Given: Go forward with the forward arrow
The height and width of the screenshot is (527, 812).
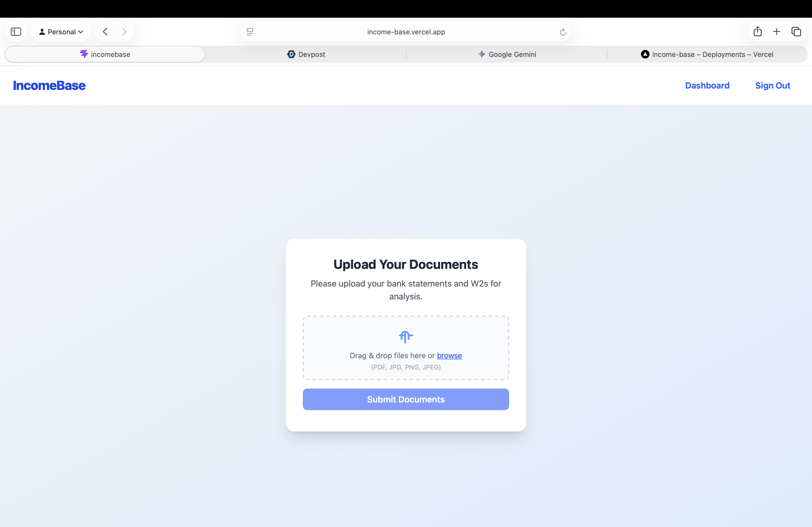Looking at the screenshot, I should (124, 32).
